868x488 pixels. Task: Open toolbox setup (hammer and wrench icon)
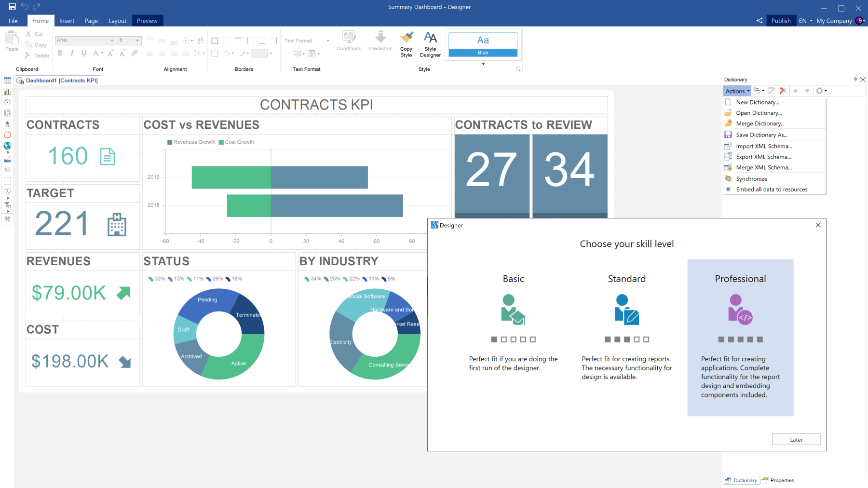pyautogui.click(x=7, y=219)
